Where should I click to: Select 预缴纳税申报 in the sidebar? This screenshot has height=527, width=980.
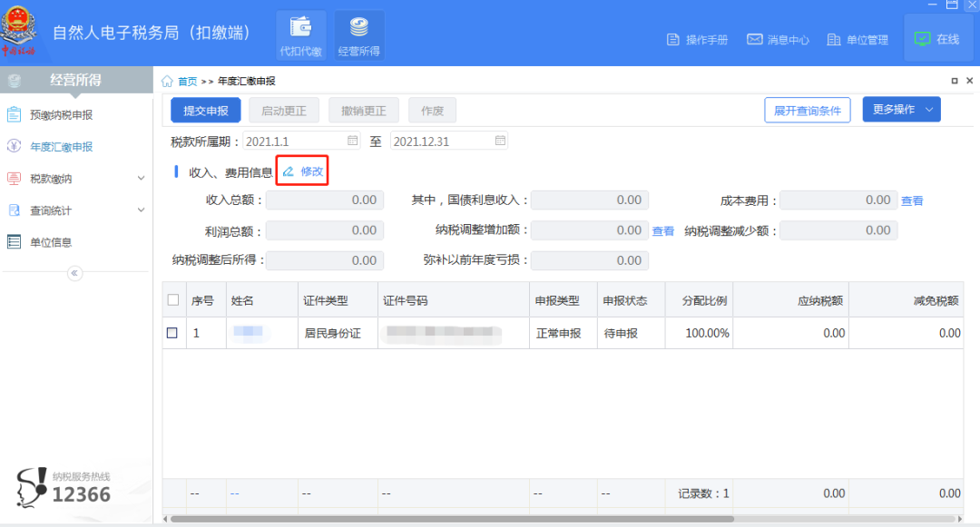click(61, 115)
